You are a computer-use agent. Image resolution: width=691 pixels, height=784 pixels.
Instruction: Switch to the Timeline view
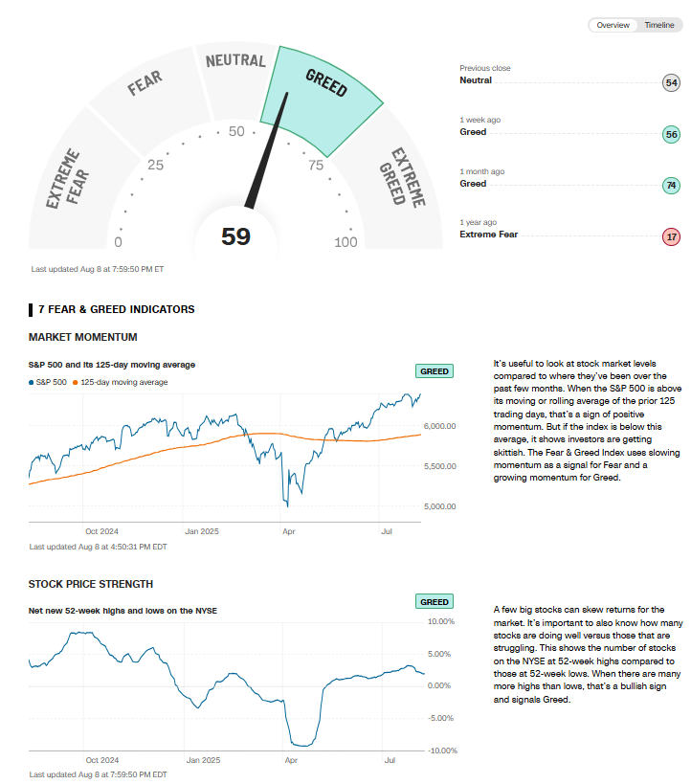[658, 25]
